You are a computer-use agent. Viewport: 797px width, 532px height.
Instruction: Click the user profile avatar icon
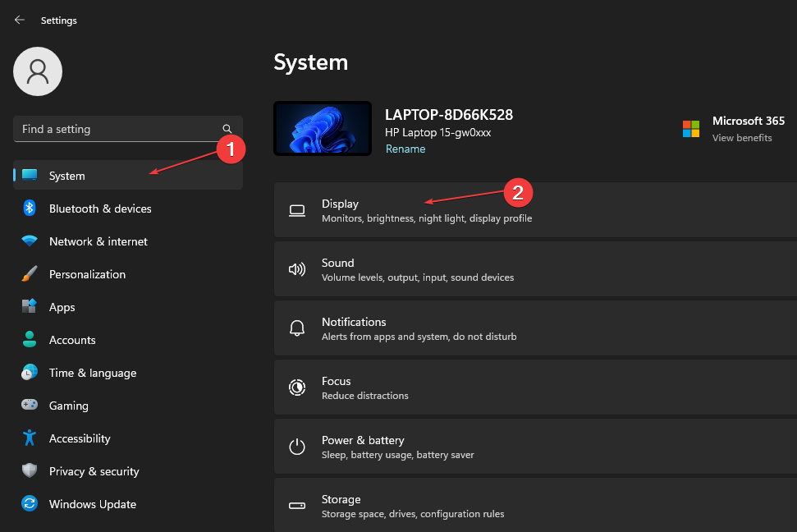point(38,71)
